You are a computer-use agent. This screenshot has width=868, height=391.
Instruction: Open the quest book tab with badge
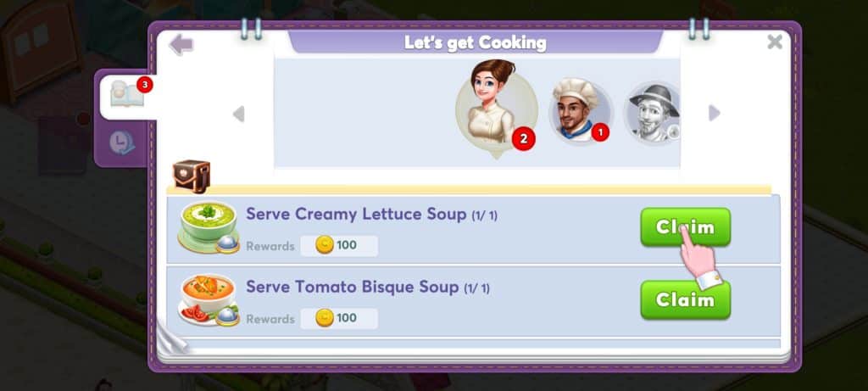pos(125,96)
